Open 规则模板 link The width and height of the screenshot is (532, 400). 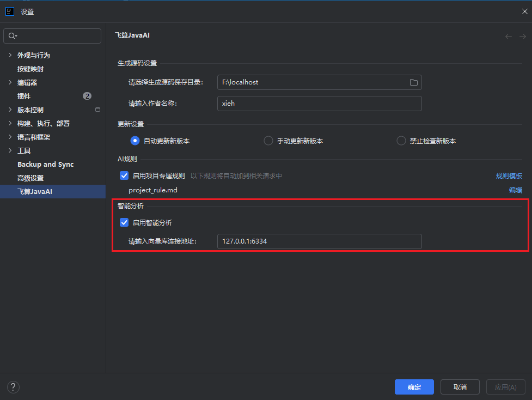[x=509, y=175]
